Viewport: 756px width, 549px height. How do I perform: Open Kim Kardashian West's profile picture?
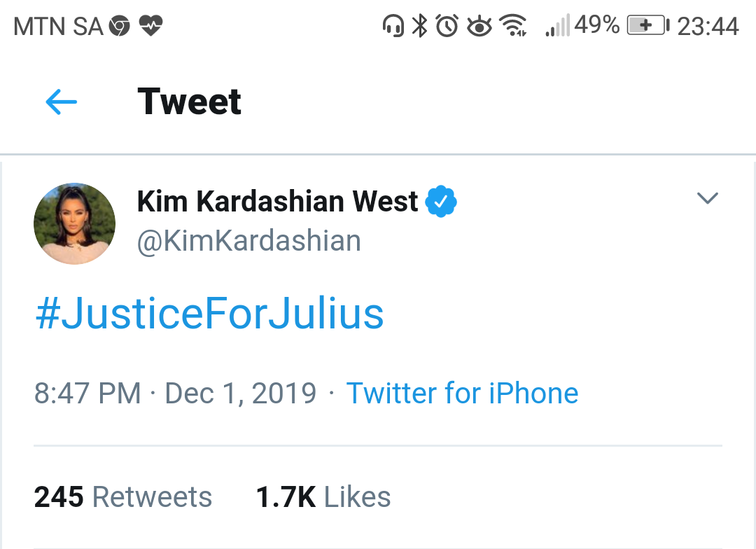point(74,223)
